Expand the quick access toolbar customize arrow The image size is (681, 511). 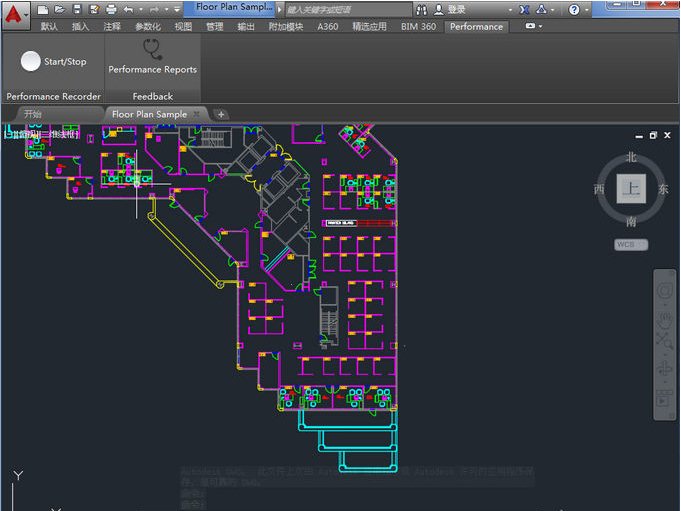[177, 9]
